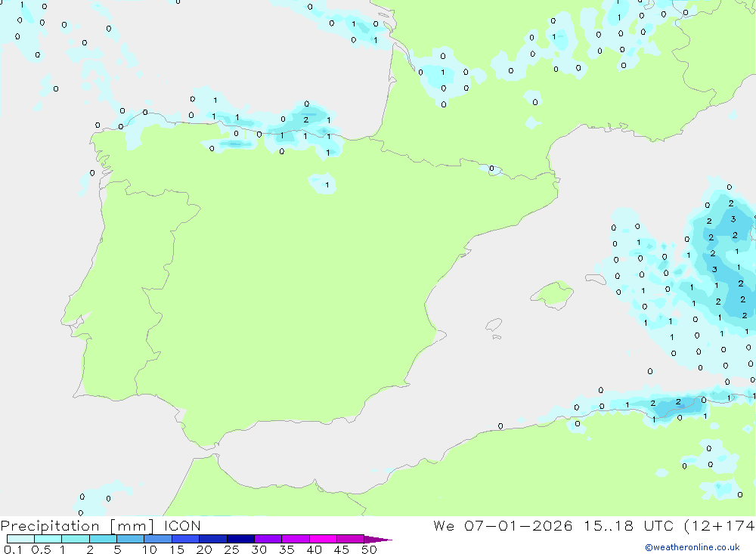Click the 'We 07-01-2026 15..18 UTC' date label
This screenshot has height=554, width=756.
553,525
